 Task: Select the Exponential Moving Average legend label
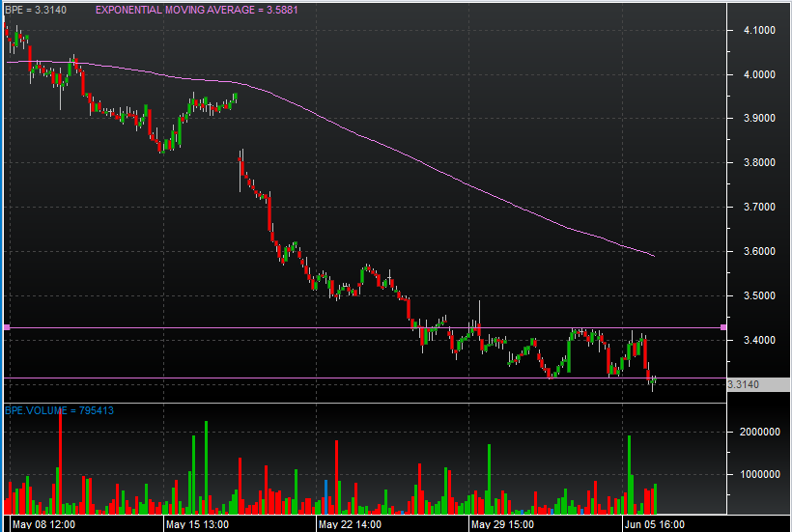point(196,10)
